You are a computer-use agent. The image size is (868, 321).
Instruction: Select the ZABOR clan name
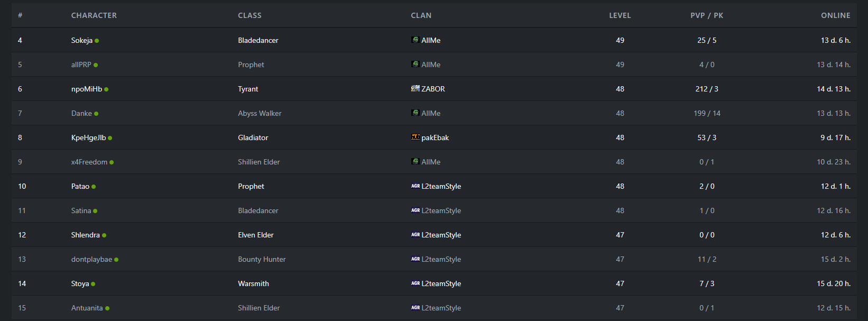(433, 89)
